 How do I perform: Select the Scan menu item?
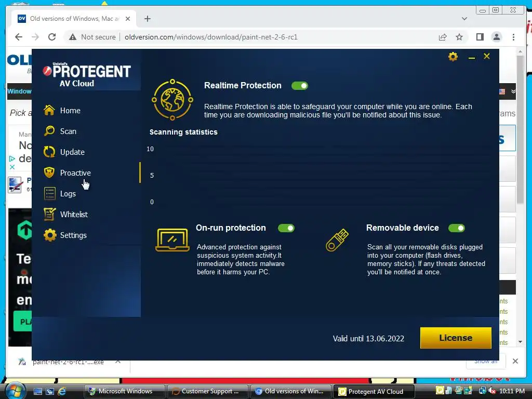click(68, 131)
